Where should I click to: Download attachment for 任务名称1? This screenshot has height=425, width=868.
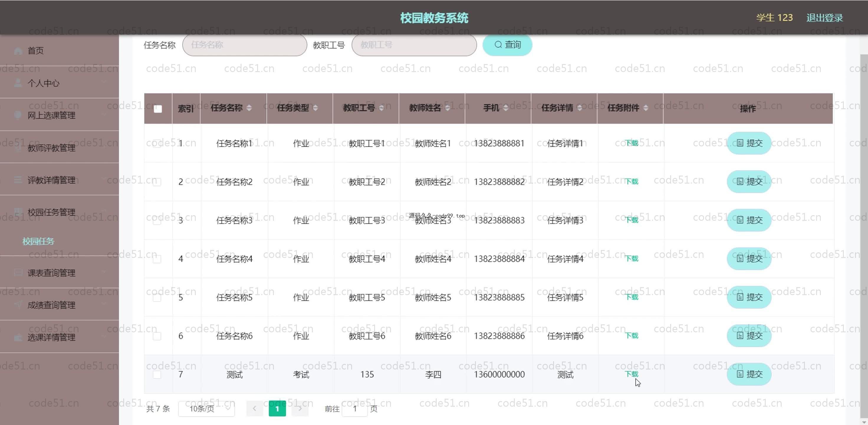tap(632, 143)
